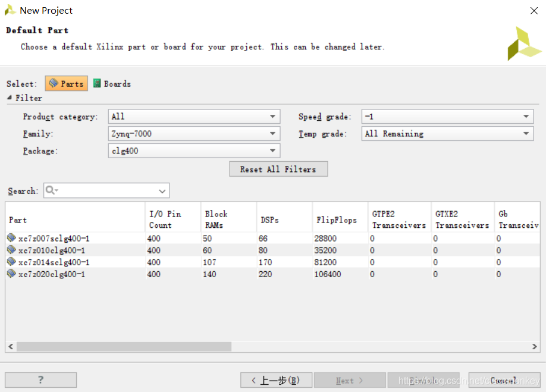This screenshot has width=546, height=392.
Task: Cancel the New Project wizard
Action: pos(504,380)
